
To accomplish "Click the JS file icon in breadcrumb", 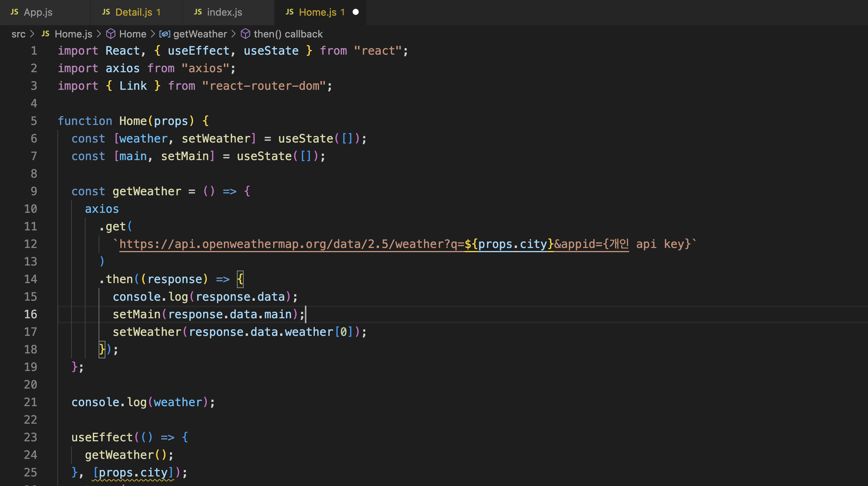I will point(45,34).
